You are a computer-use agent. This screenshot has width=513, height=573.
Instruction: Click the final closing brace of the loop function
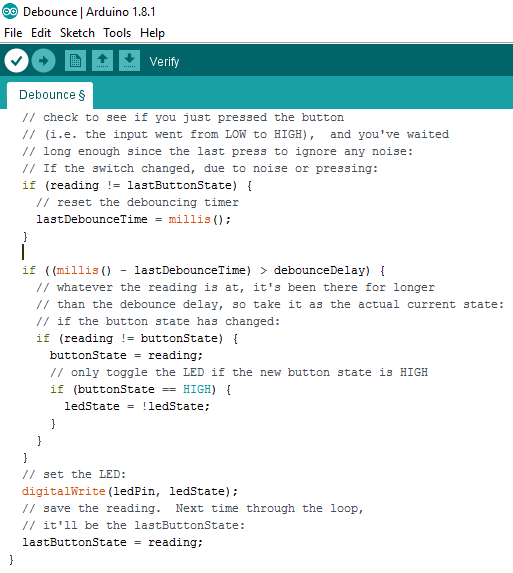11,559
